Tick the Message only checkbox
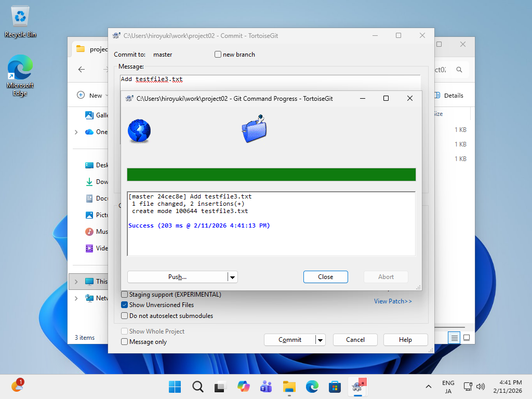532x399 pixels. [x=125, y=342]
